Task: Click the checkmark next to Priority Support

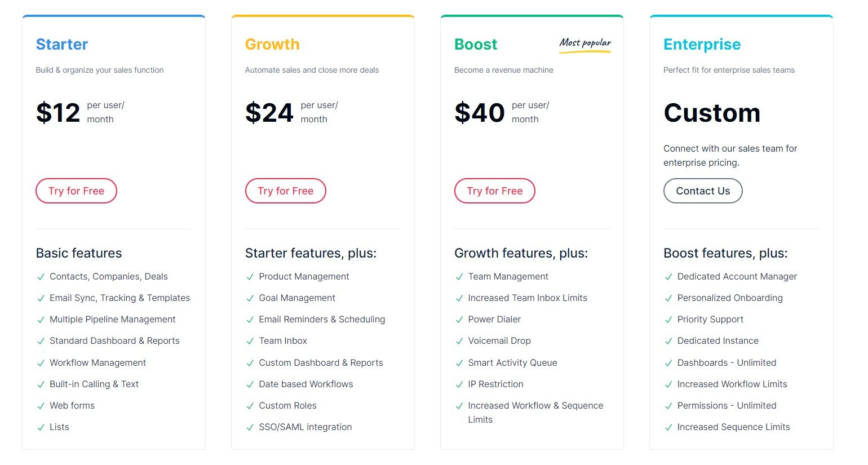Action: 668,320
